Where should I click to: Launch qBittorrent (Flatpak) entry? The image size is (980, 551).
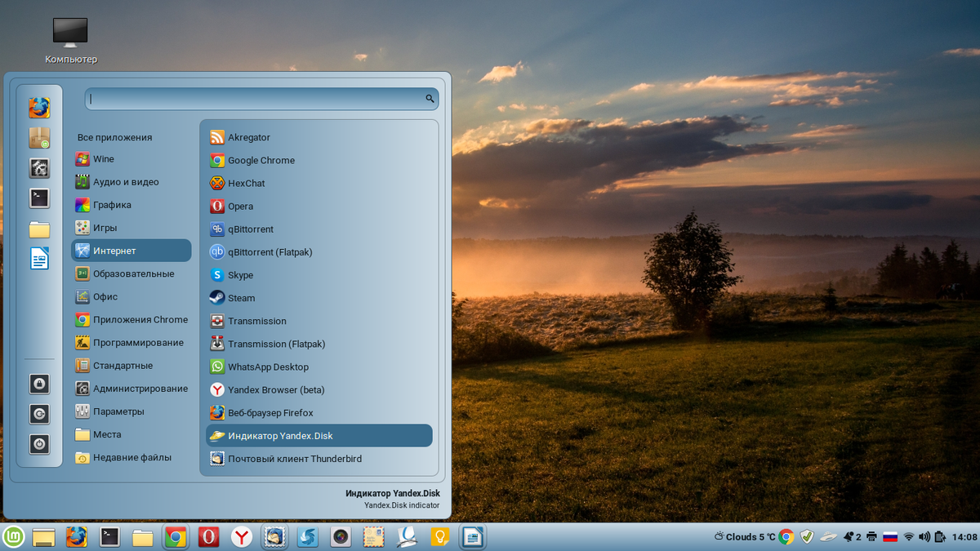pyautogui.click(x=318, y=251)
